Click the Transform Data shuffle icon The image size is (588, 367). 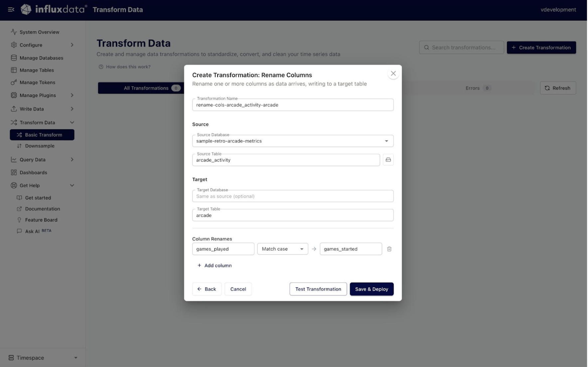click(x=14, y=123)
